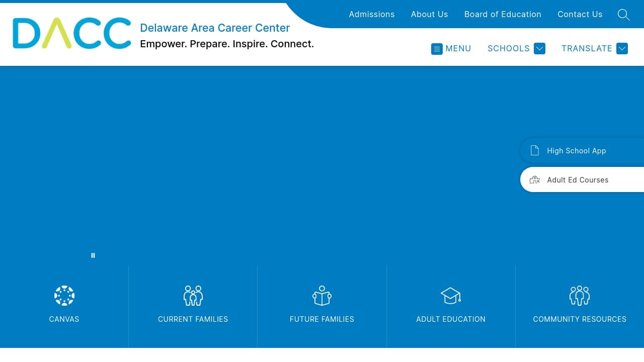Click the High School App quicklink

(577, 150)
